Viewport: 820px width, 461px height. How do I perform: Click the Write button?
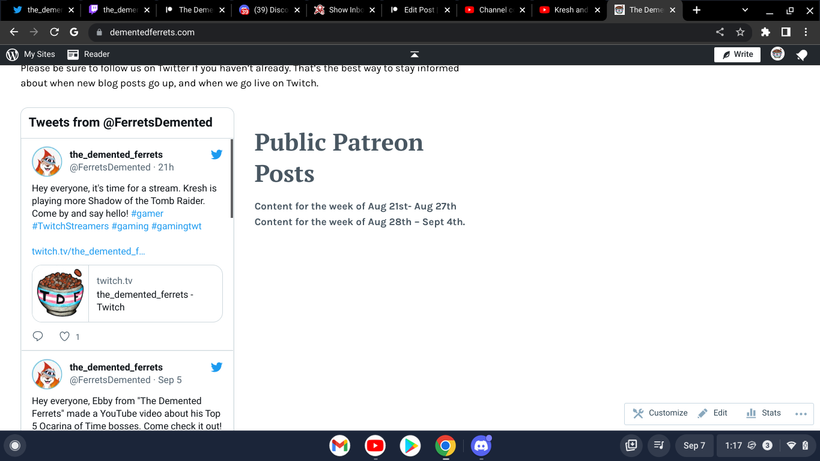coord(737,54)
